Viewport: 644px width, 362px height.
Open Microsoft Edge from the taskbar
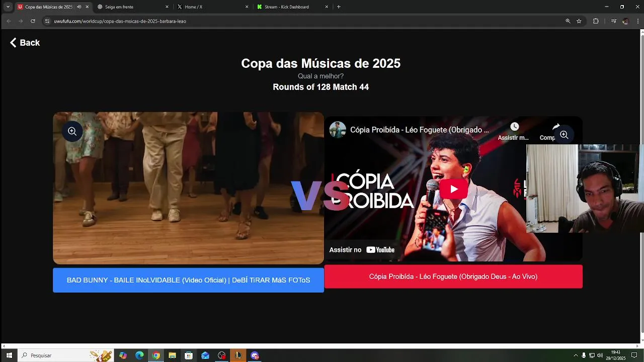coord(139,355)
